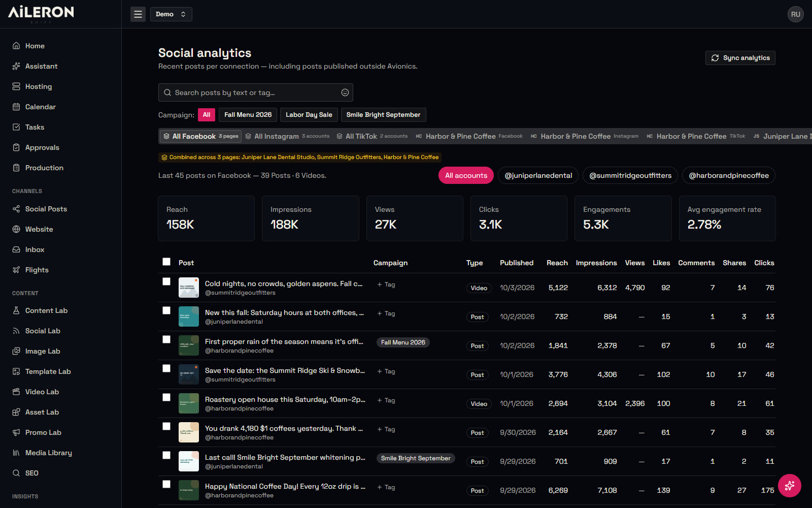Open the Approvals clipboard icon
The height and width of the screenshot is (508, 812).
click(x=16, y=147)
